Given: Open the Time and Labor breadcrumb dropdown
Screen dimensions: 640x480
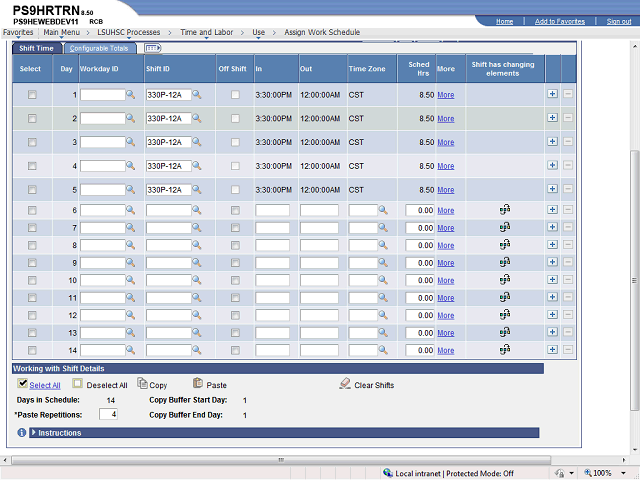Looking at the screenshot, I should pyautogui.click(x=207, y=32).
